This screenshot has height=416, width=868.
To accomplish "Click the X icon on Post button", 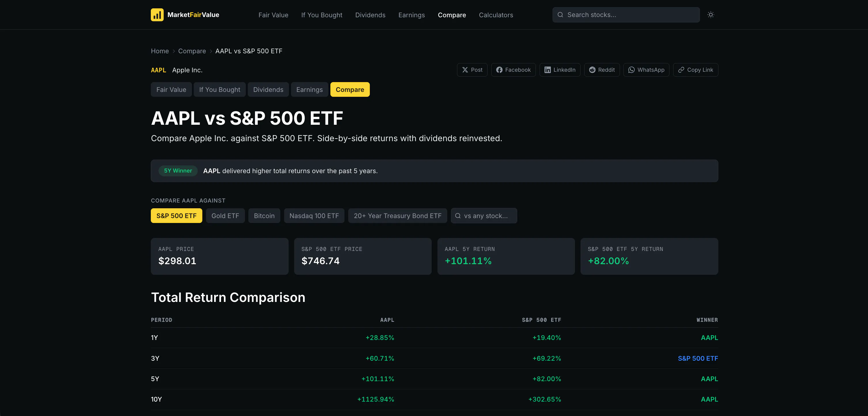I will [x=465, y=70].
